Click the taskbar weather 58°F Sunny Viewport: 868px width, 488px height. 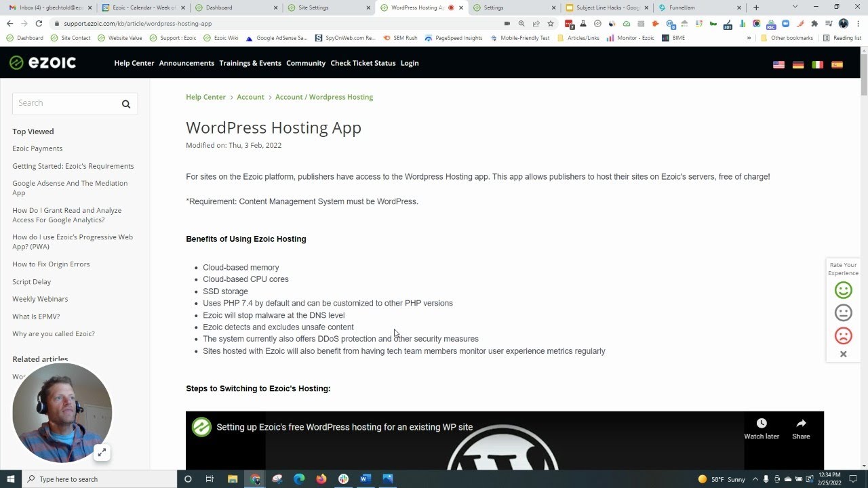[722, 479]
